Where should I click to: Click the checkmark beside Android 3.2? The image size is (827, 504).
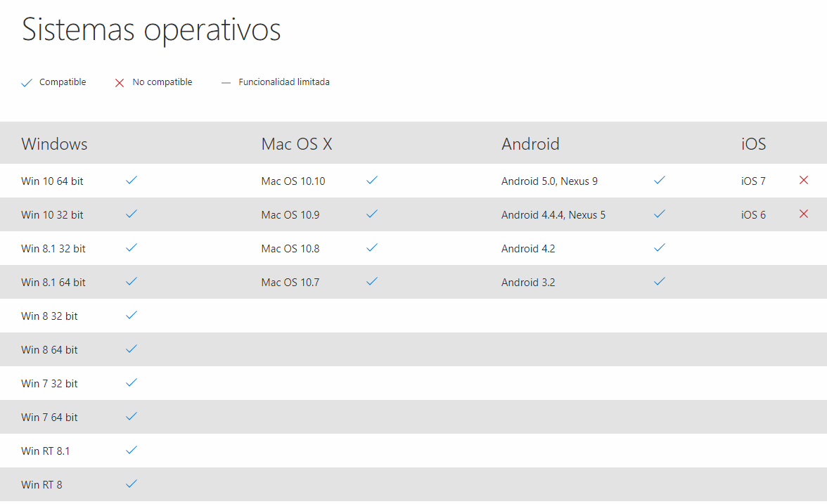(660, 281)
